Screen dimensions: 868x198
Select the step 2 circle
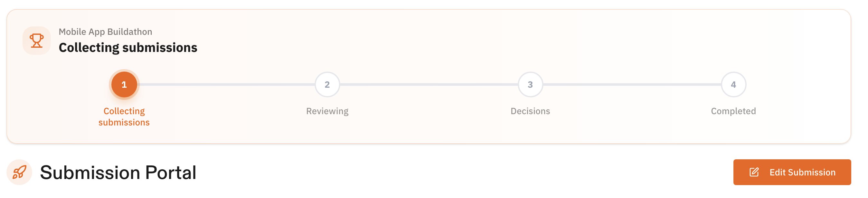(327, 85)
